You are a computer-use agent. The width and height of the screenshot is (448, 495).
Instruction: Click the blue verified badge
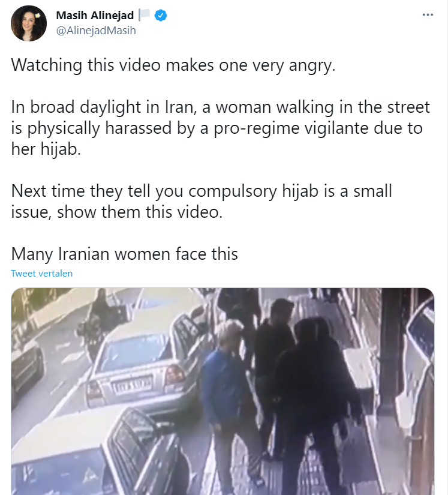click(x=161, y=15)
